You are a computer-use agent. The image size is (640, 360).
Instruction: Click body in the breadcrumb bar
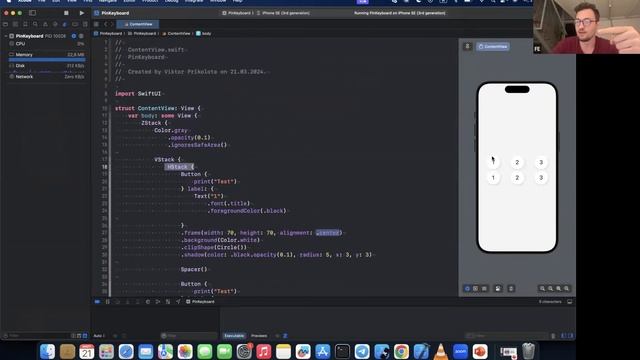coord(204,33)
